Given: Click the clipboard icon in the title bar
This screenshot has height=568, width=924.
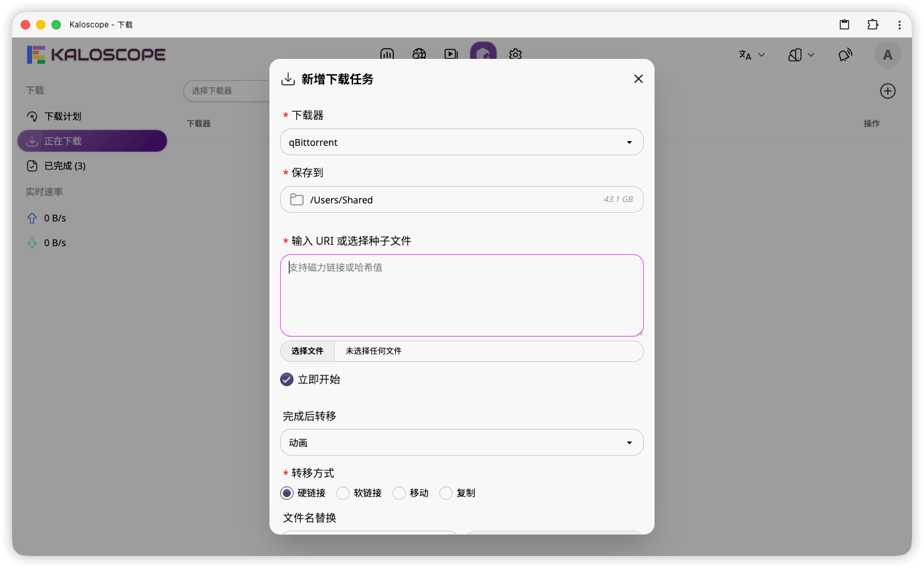Looking at the screenshot, I should point(844,25).
